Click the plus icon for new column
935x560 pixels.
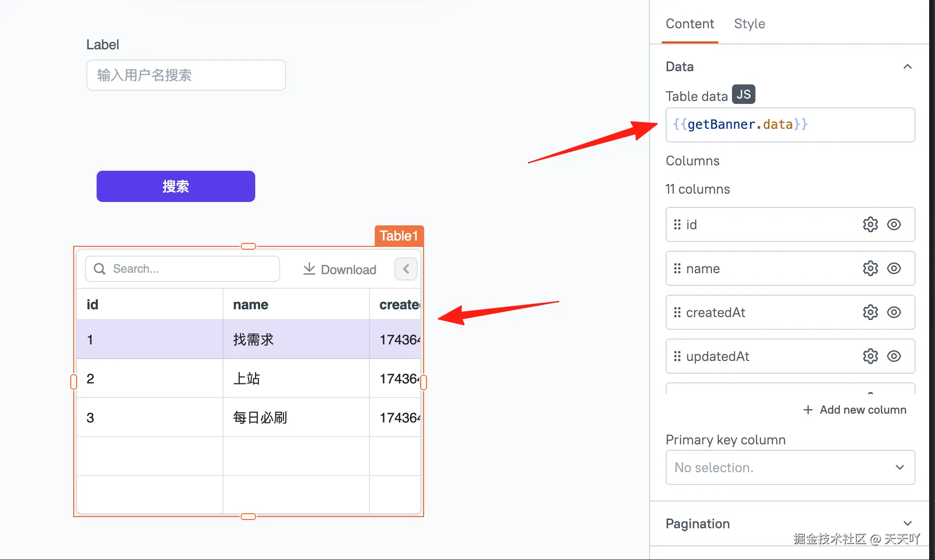808,410
